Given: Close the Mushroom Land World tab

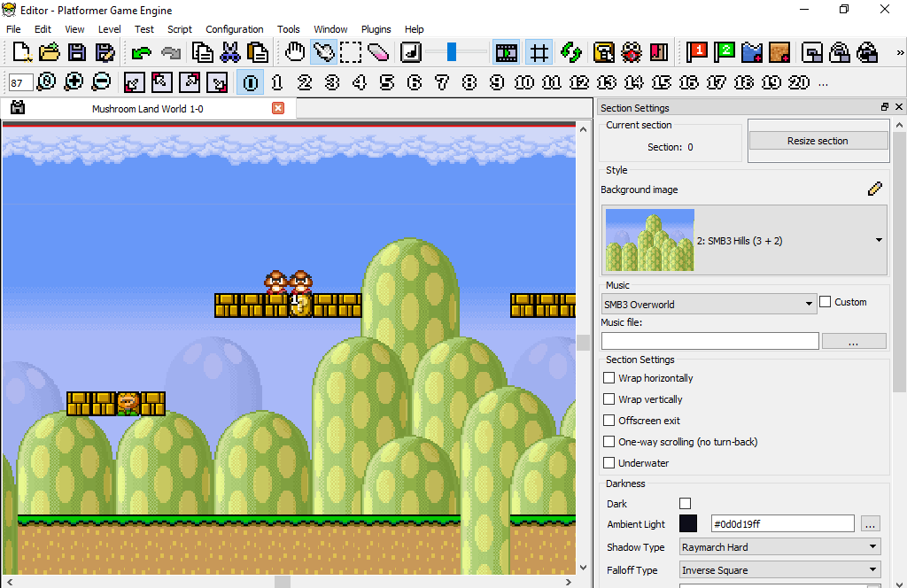Looking at the screenshot, I should 278,108.
